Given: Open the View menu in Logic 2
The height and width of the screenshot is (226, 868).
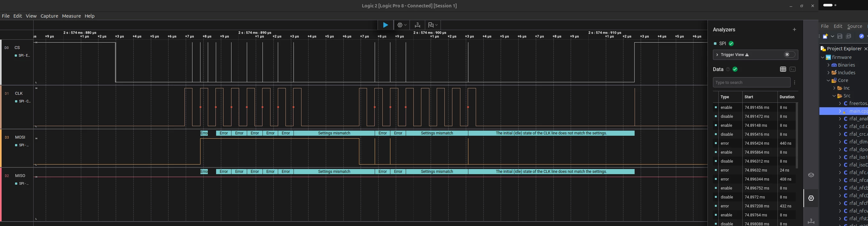Looking at the screenshot, I should [31, 16].
